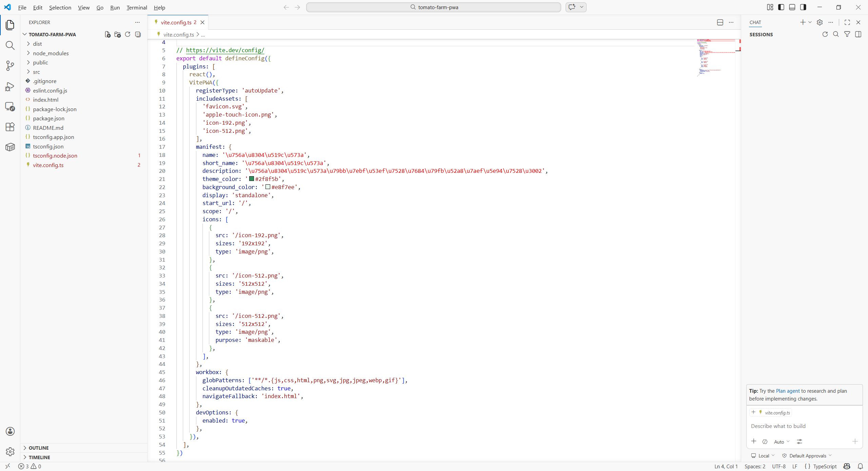Open the Terminal menu
Viewport: 868px width, 471px height.
(137, 7)
